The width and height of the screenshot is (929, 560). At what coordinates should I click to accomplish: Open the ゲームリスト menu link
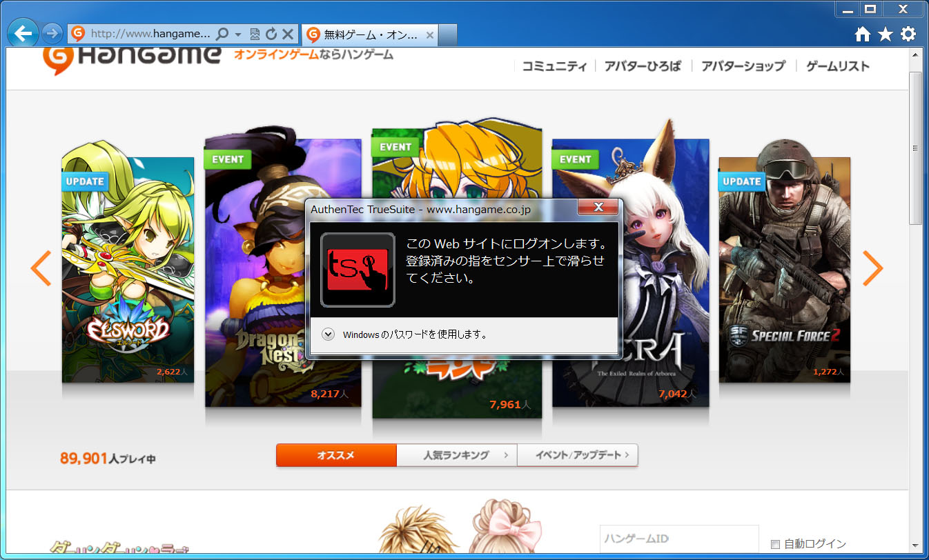[x=838, y=66]
